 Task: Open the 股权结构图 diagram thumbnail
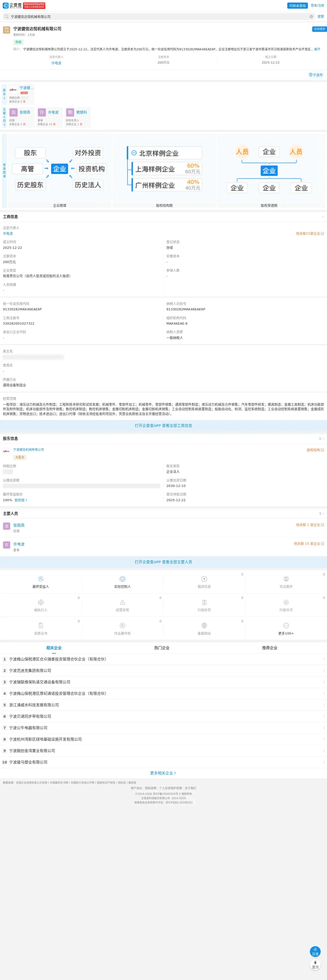tap(165, 171)
